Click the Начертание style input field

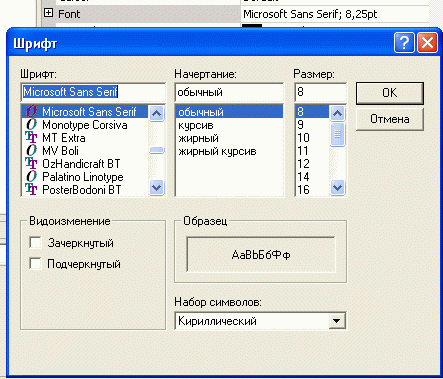tap(229, 92)
